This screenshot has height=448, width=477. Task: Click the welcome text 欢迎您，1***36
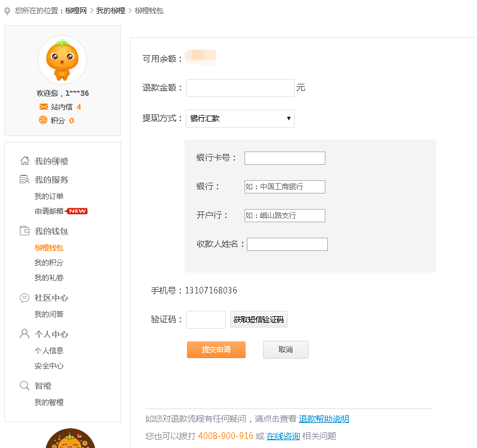tap(63, 93)
